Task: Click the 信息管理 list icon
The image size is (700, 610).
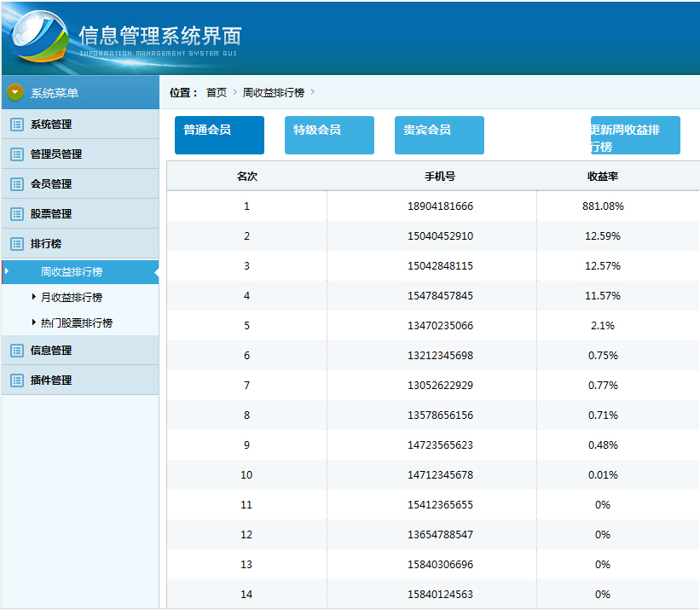Action: pyautogui.click(x=17, y=351)
